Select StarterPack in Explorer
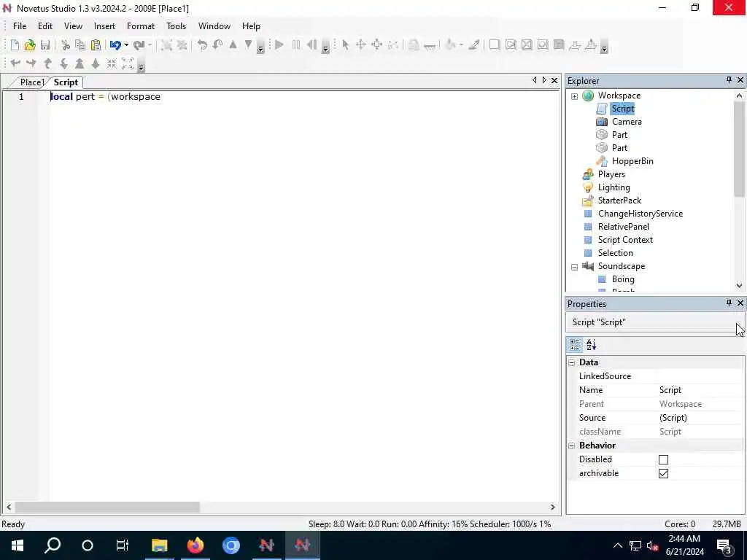 point(620,201)
